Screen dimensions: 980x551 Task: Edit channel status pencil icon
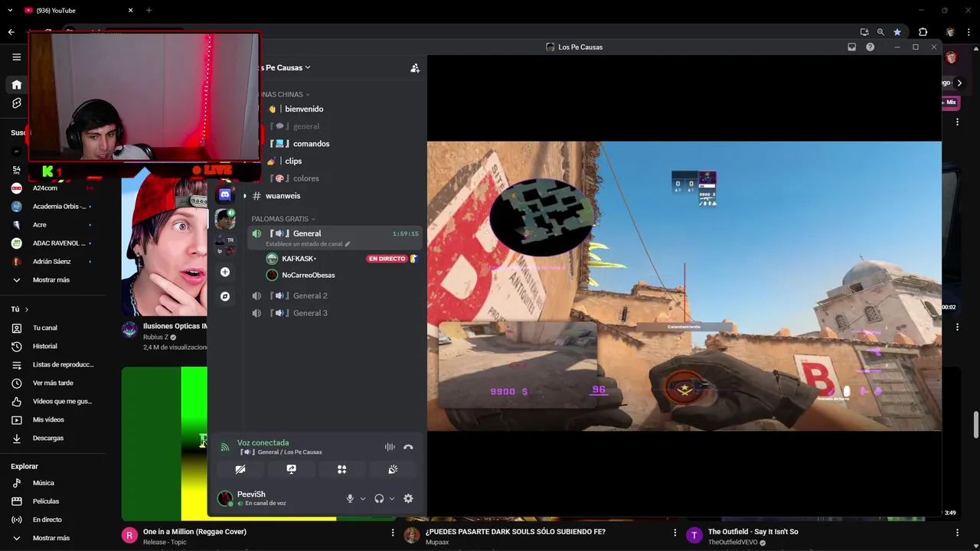click(x=348, y=244)
